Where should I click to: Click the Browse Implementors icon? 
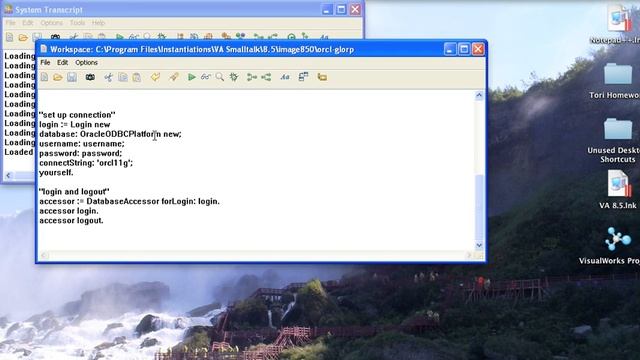click(x=252, y=77)
